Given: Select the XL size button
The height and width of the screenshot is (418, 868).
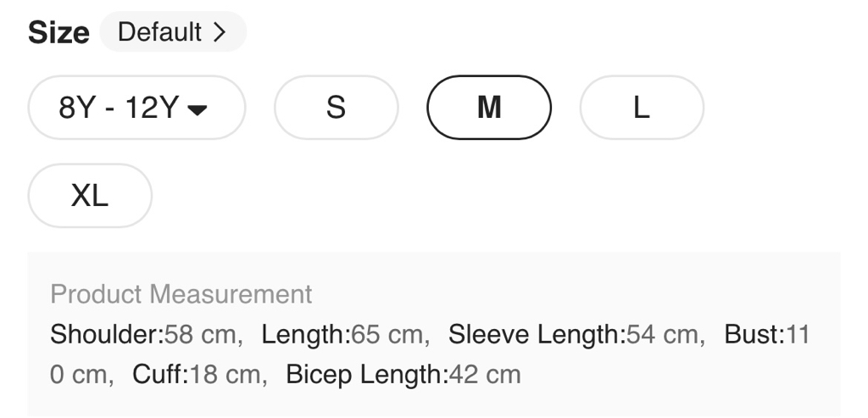Looking at the screenshot, I should (x=90, y=196).
